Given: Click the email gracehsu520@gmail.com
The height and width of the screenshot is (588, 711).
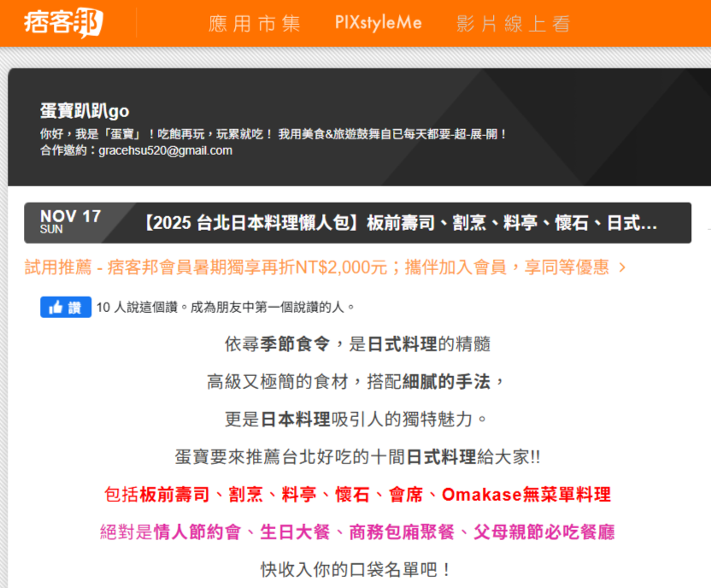Looking at the screenshot, I should [165, 150].
